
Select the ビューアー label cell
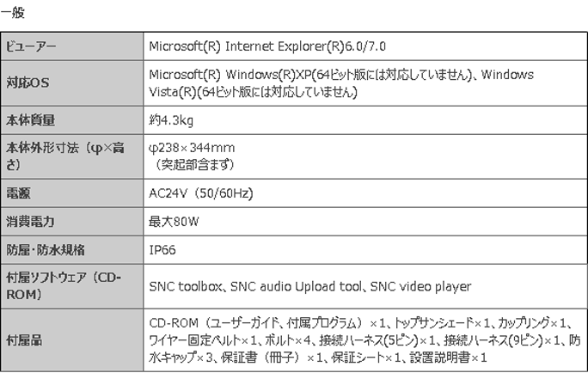(72, 46)
